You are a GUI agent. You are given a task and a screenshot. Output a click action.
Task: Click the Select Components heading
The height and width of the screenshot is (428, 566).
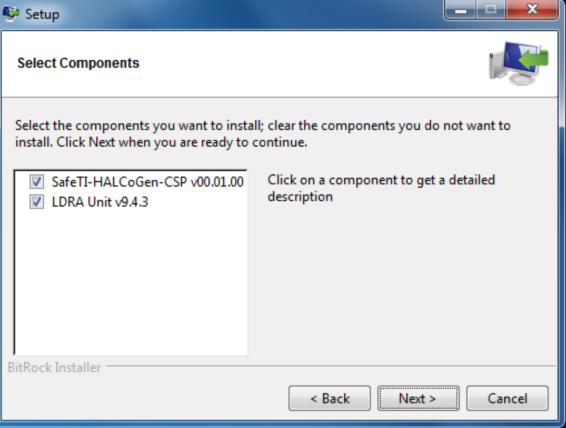(78, 63)
